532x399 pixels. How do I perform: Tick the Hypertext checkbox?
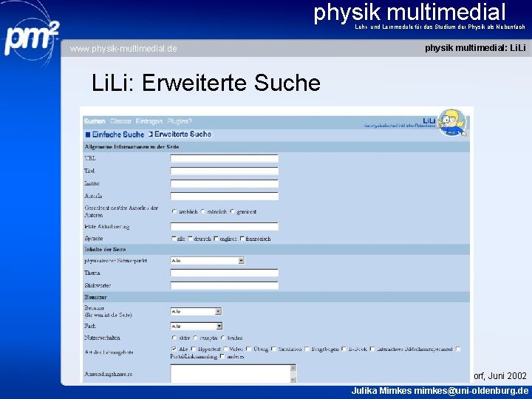[193, 349]
